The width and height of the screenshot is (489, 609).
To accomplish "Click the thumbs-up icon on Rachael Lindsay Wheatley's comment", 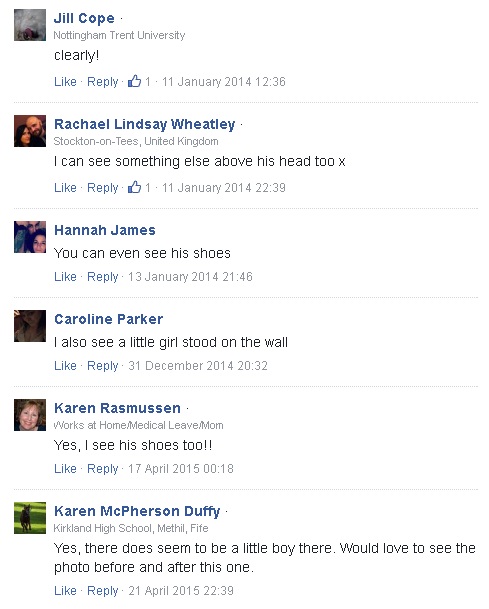I will [134, 187].
